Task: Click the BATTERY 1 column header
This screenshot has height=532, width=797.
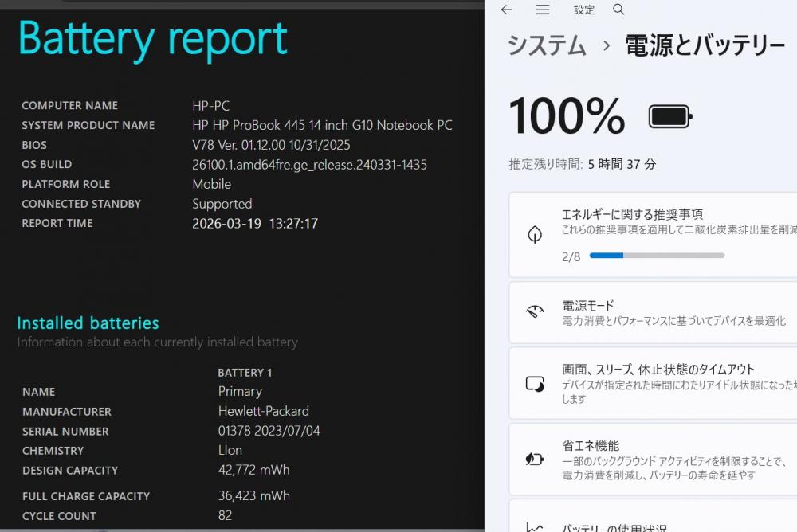Action: click(x=245, y=373)
